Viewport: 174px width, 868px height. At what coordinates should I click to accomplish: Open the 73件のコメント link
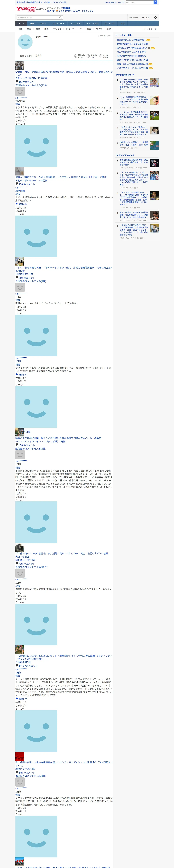pos(26,564)
